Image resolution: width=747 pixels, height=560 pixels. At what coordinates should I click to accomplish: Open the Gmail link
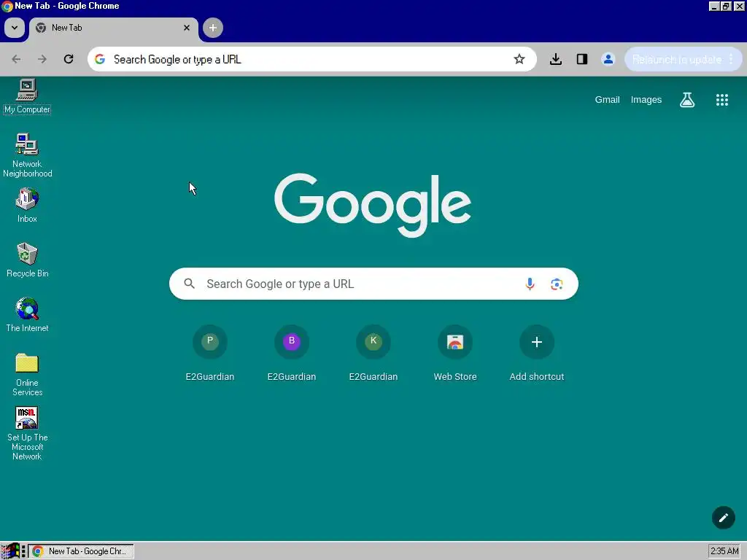607,99
